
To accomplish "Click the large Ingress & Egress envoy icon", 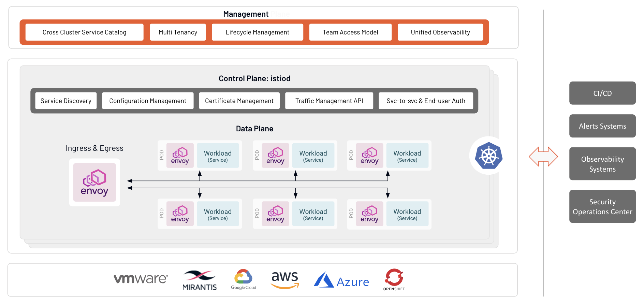I will [x=94, y=183].
